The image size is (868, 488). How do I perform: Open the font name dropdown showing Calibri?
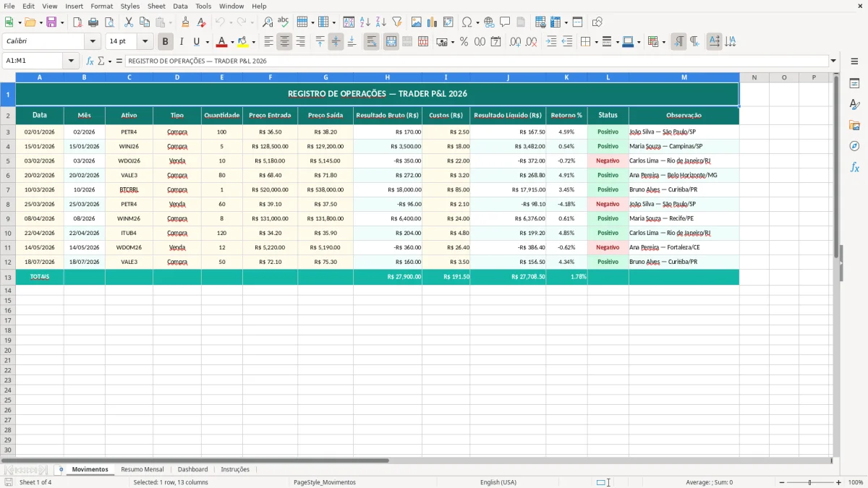[93, 42]
